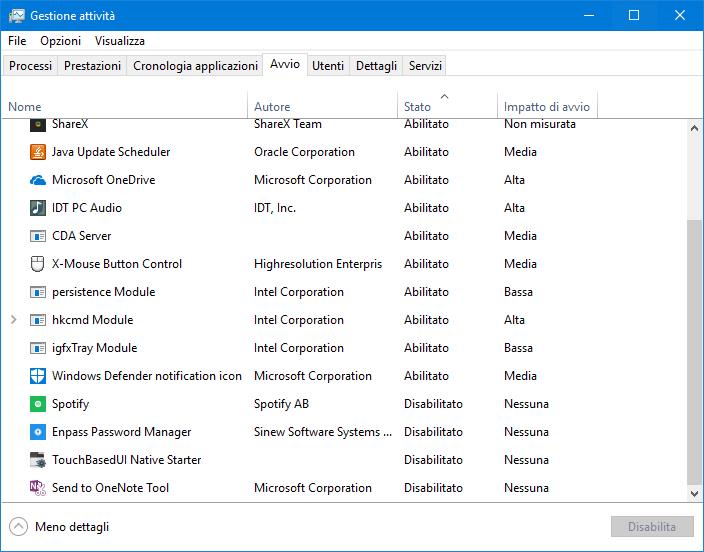Screen dimensions: 704x552
Task: Click the vertical scrollbar thumb
Action: 694,353
